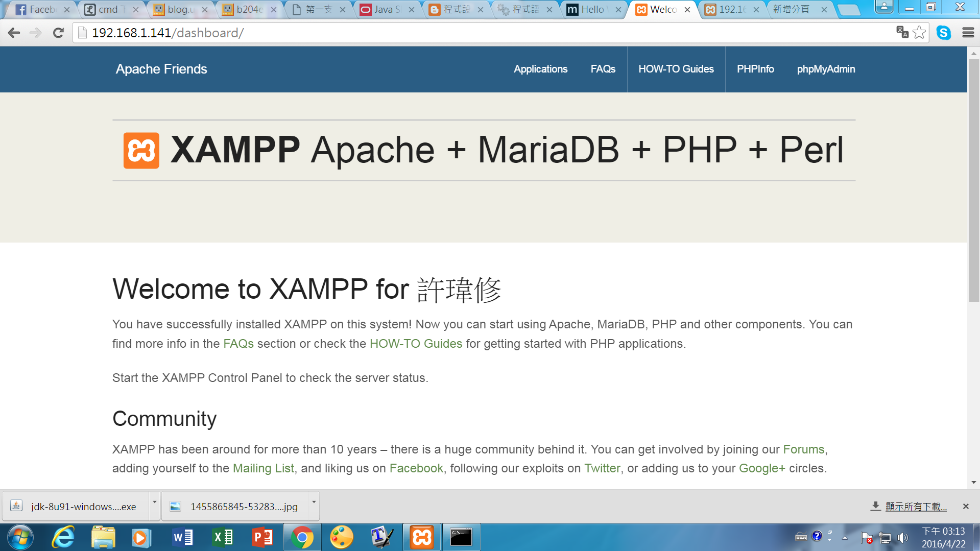Follow the Twitter link
This screenshot has height=551, width=980.
[602, 468]
